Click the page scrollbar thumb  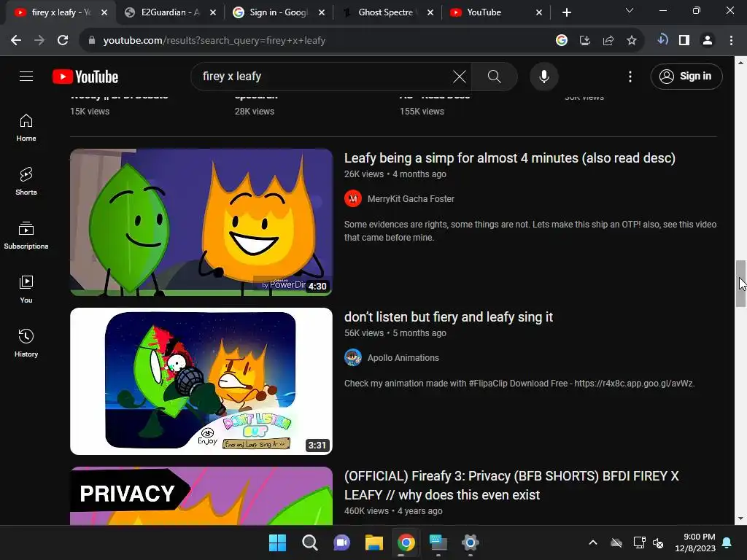[x=740, y=284]
